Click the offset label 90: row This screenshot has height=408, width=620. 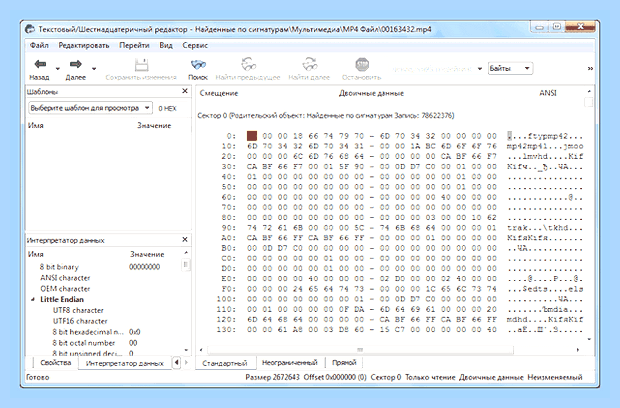point(229,228)
